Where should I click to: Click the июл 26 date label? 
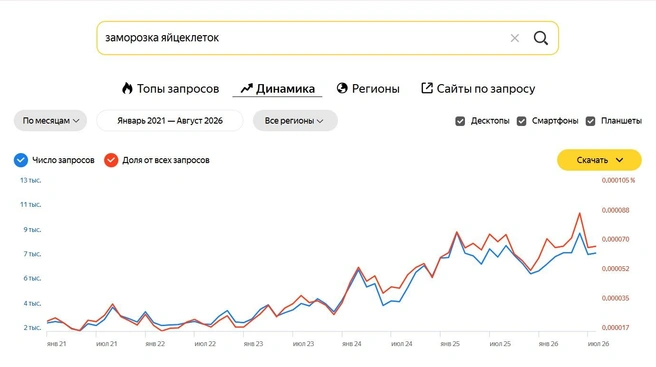tap(598, 344)
